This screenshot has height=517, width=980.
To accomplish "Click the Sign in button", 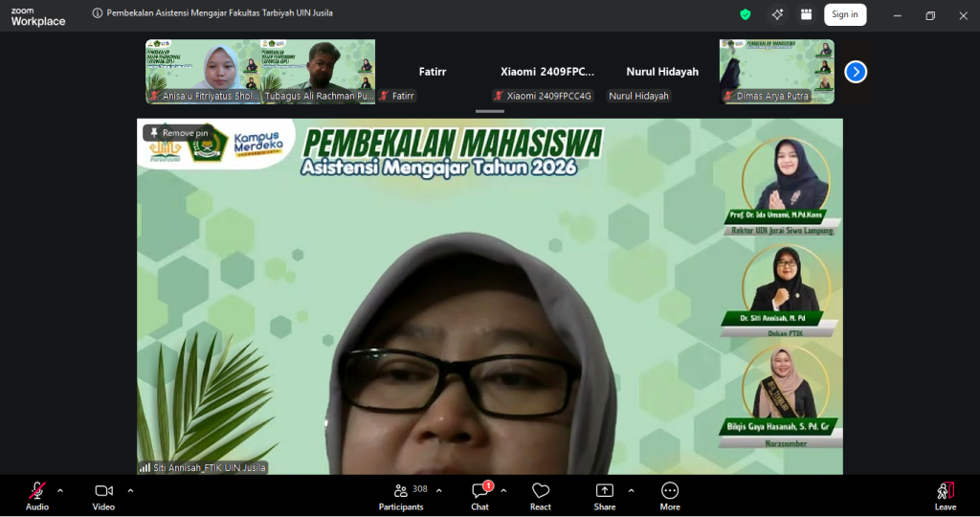I will click(x=844, y=14).
